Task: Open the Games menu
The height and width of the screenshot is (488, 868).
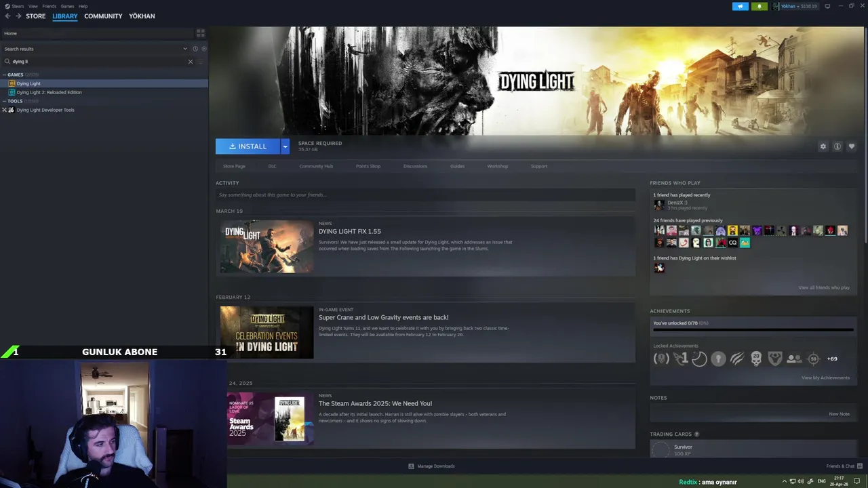Action: (x=67, y=6)
